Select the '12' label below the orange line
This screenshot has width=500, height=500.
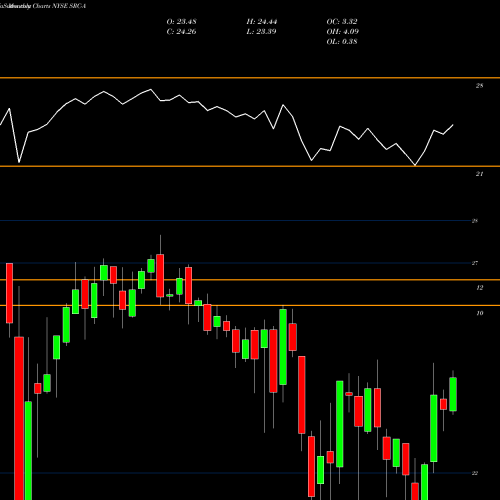click(x=480, y=287)
